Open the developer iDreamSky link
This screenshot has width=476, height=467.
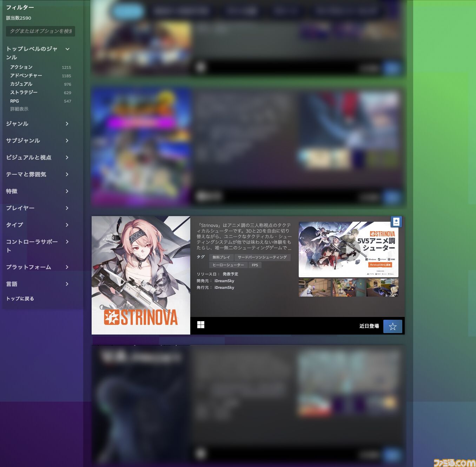point(224,281)
